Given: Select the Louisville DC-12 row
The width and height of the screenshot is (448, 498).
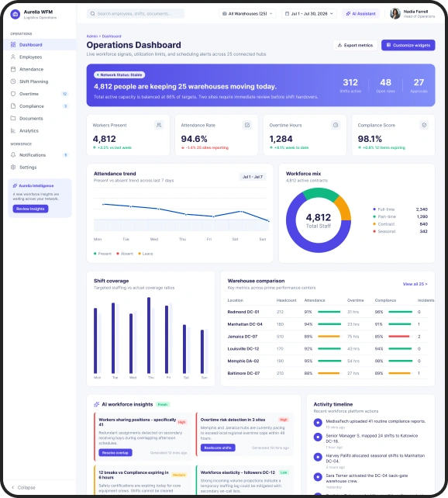Looking at the screenshot, I should pos(327,349).
